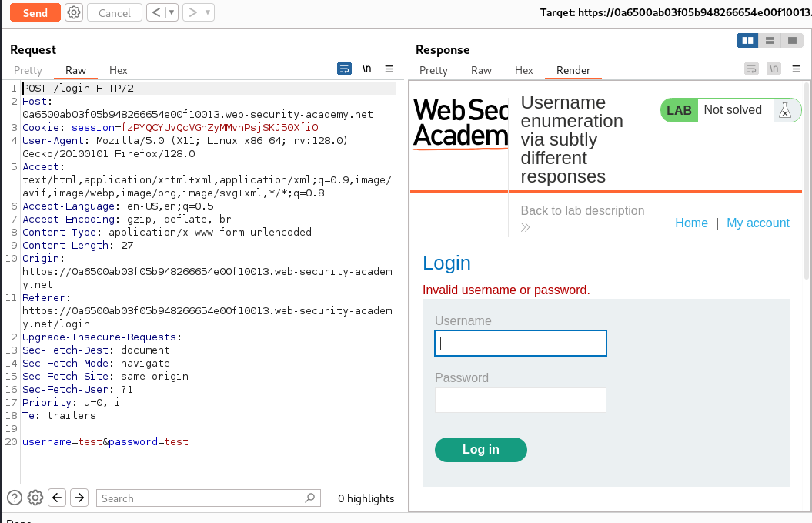Screen dimensions: 812x523
Task: Open the Pretty tab in Response
Action: (433, 70)
